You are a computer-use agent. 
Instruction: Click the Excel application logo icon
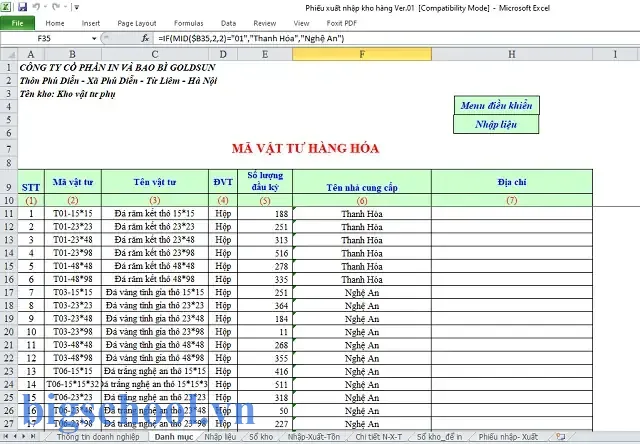7,7
